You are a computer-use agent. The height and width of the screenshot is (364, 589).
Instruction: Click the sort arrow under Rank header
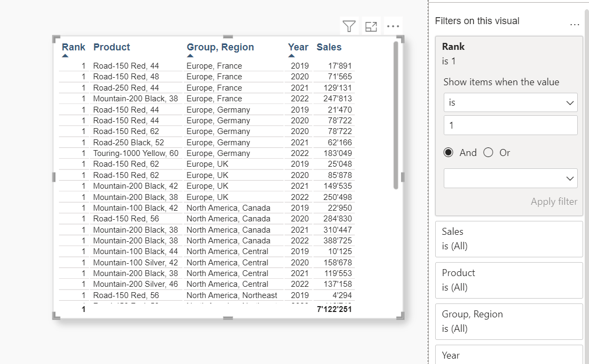click(x=65, y=56)
